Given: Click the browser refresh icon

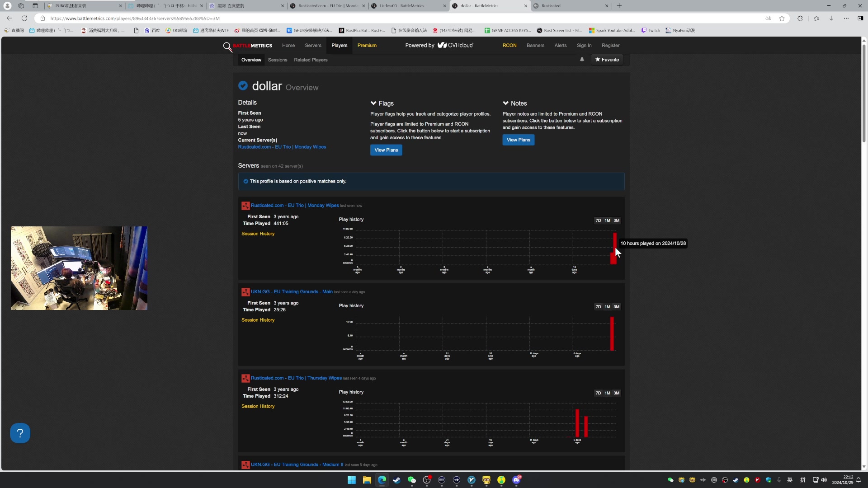Looking at the screenshot, I should [x=24, y=19].
